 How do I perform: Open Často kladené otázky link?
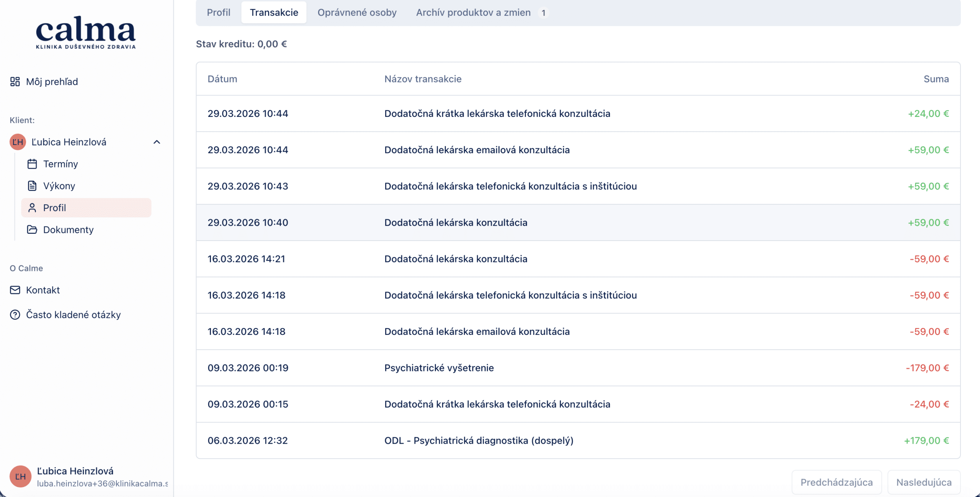(73, 315)
